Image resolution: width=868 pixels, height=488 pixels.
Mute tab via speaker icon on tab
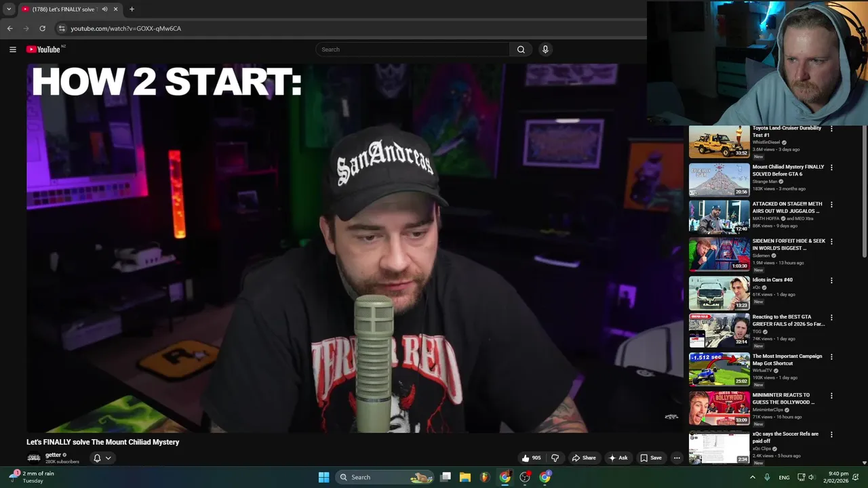tap(104, 9)
